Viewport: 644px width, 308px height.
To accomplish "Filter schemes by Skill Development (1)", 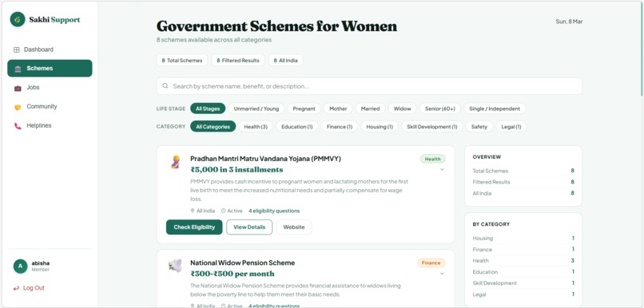I will tap(432, 127).
